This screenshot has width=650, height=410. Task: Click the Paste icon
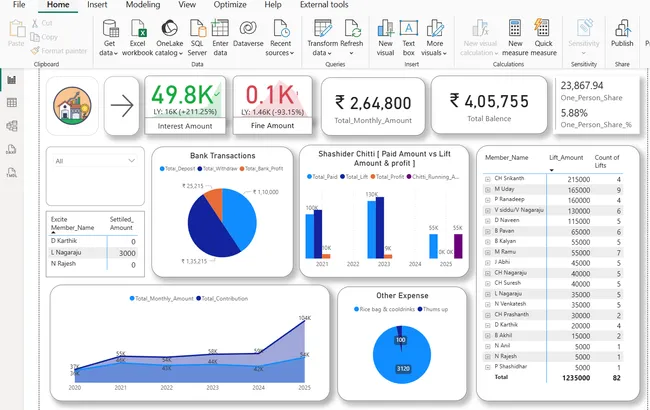(x=17, y=29)
